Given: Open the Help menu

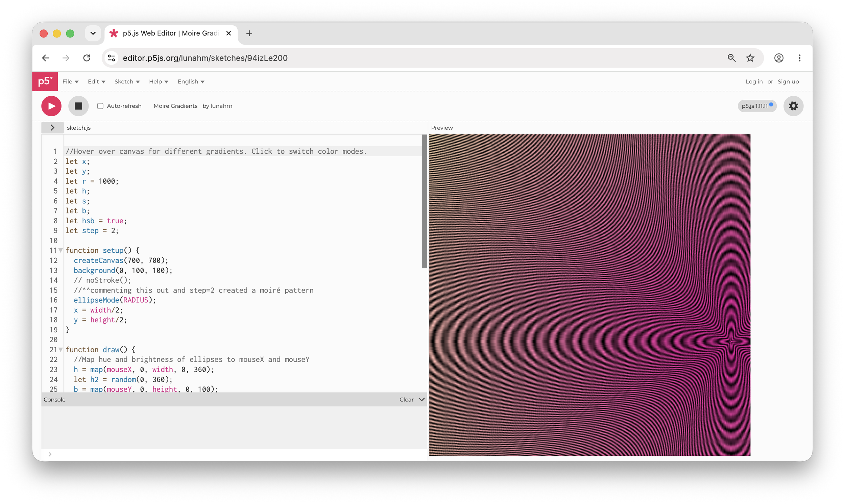Looking at the screenshot, I should (x=159, y=81).
